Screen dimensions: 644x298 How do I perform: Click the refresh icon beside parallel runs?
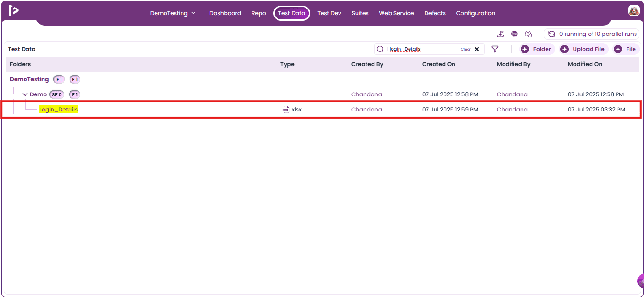click(x=551, y=34)
